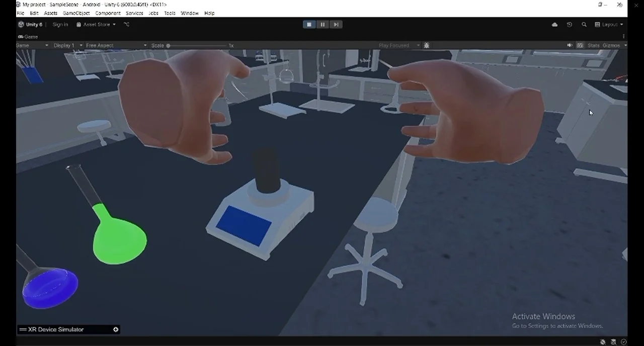Click the auto-generate lighting status bar icon
The image size is (644, 346).
[x=614, y=342]
